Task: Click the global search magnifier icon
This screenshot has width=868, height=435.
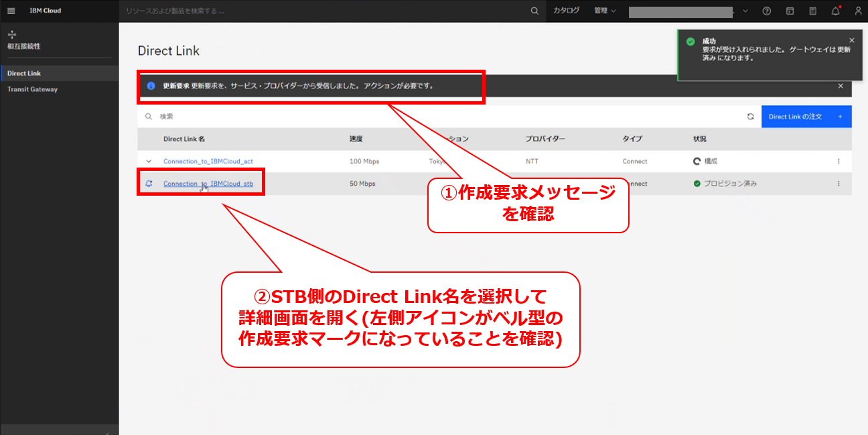Action: (x=534, y=11)
